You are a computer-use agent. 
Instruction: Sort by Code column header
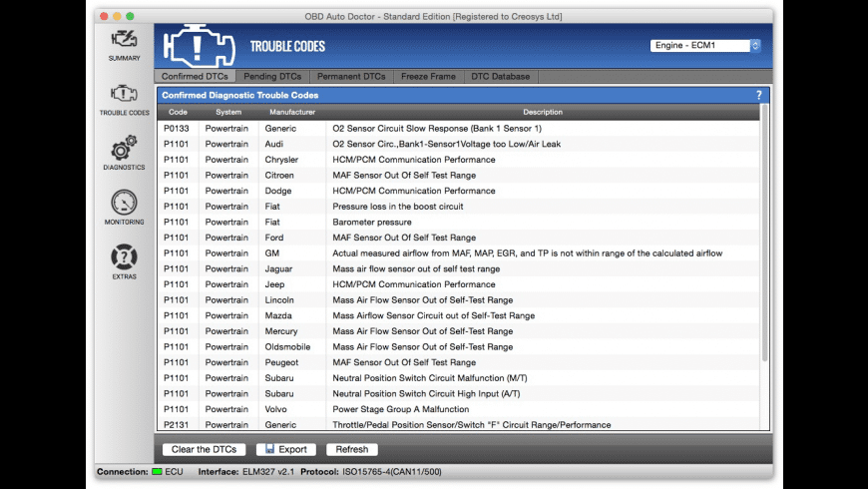coord(178,112)
